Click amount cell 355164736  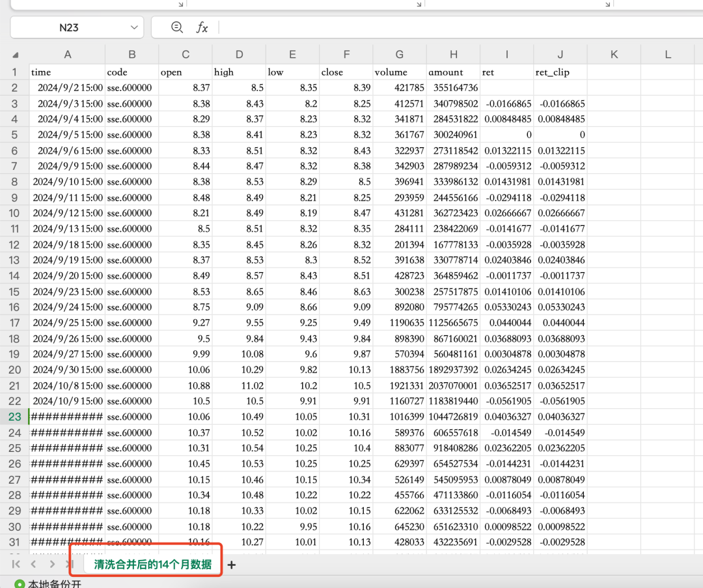[453, 88]
